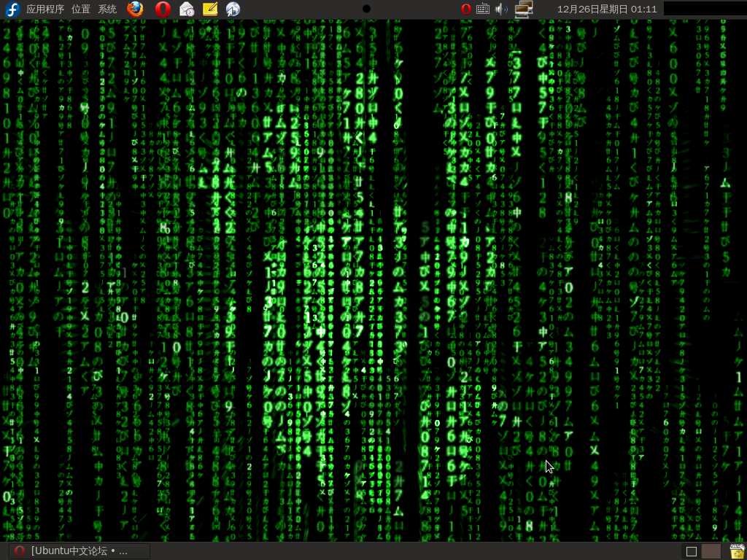747x560 pixels.
Task: Open the clock showing 12月26日星期日 01:11
Action: pos(607,9)
